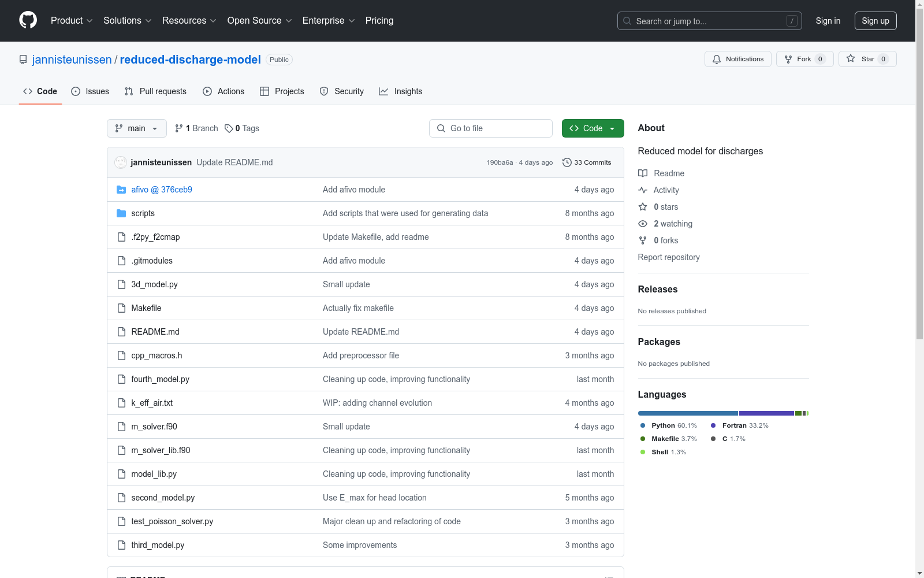Viewport: 924px width, 578px height.
Task: Open the jannisteunissen owner profile link
Action: (x=72, y=60)
